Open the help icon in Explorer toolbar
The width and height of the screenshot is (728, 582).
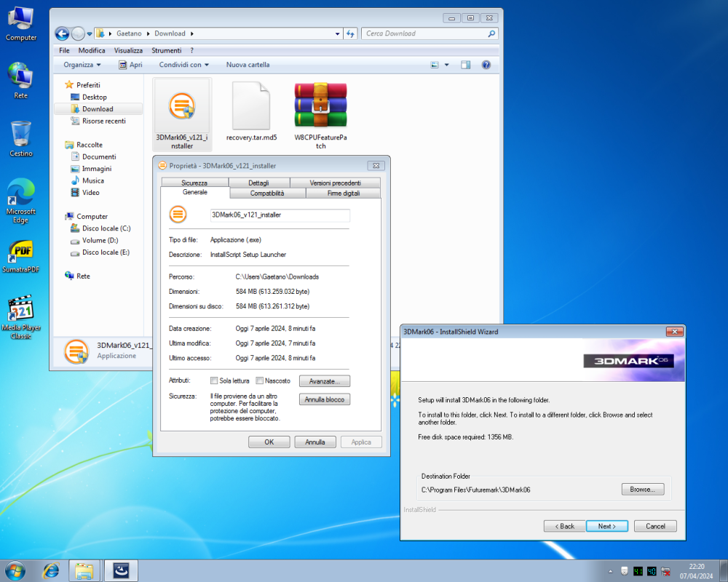coord(486,65)
